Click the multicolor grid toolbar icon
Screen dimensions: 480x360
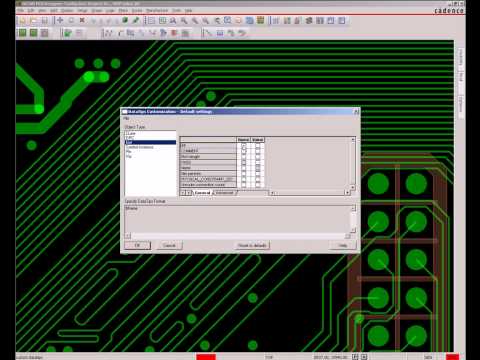pos(261,20)
